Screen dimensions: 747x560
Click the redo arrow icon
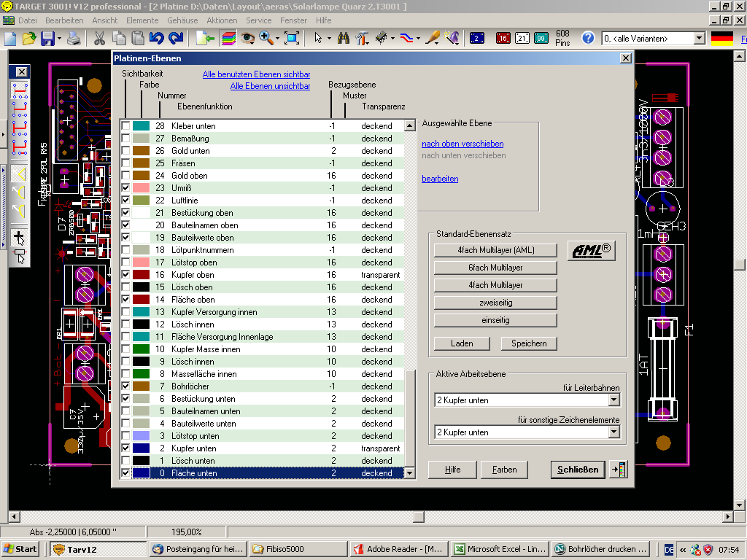[x=176, y=38]
